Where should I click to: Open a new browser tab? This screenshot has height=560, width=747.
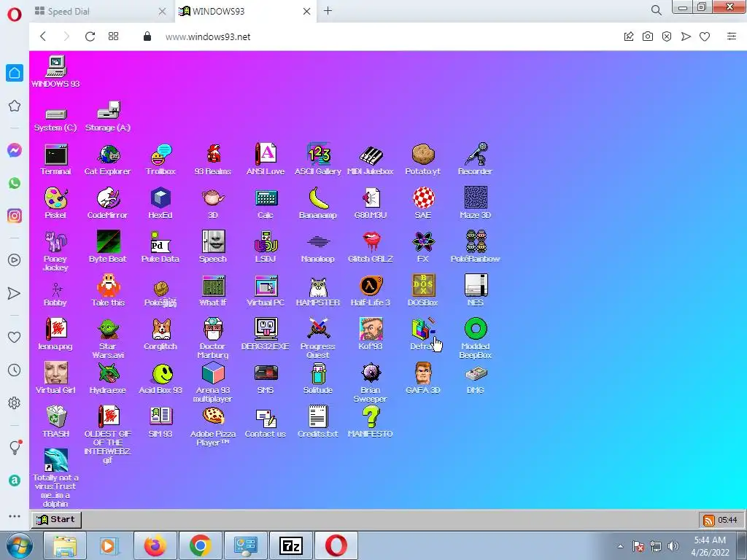click(328, 11)
